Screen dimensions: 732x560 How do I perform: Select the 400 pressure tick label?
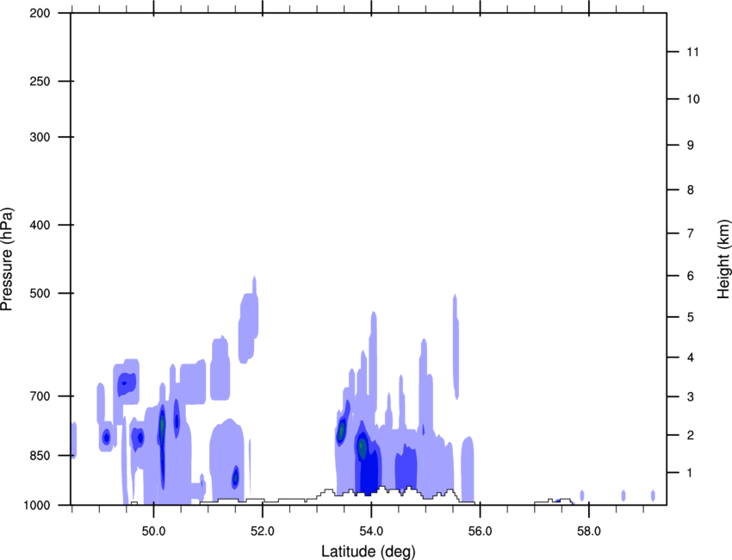[40, 225]
